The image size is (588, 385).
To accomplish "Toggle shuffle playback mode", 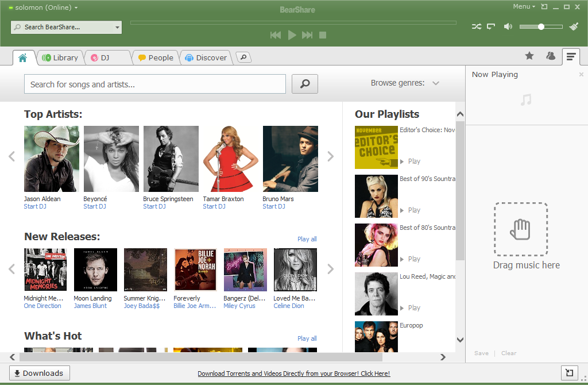I will [477, 26].
